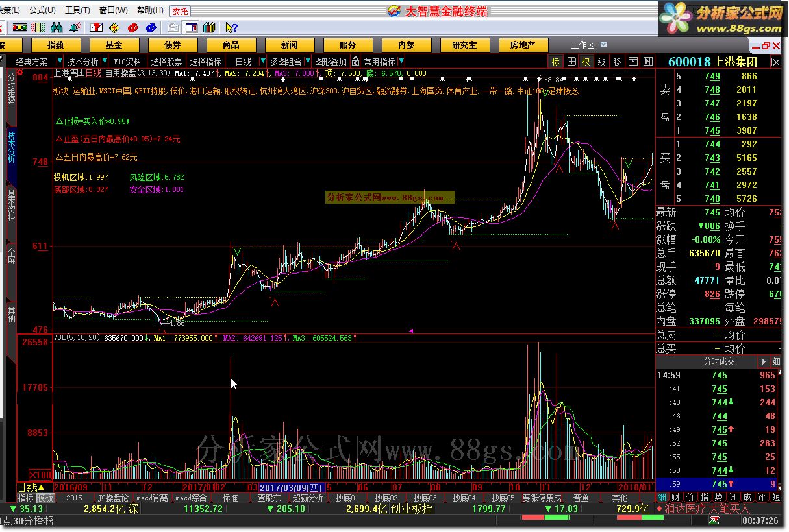Click the traffic-light icon in toolbar
789x532 pixels.
19,27
